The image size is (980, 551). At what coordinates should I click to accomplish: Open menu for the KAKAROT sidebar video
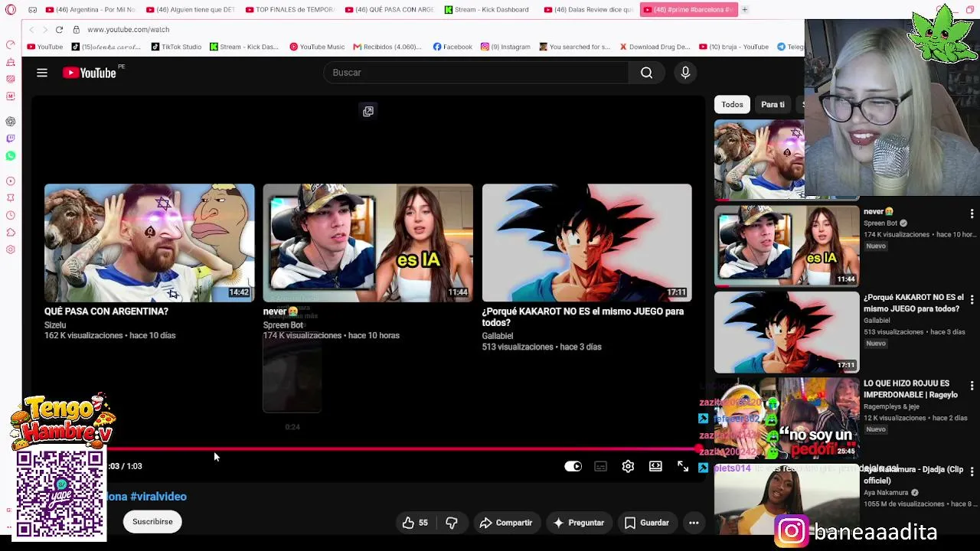(972, 299)
